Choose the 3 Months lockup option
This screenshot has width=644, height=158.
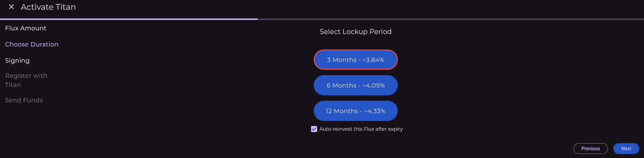[355, 60]
